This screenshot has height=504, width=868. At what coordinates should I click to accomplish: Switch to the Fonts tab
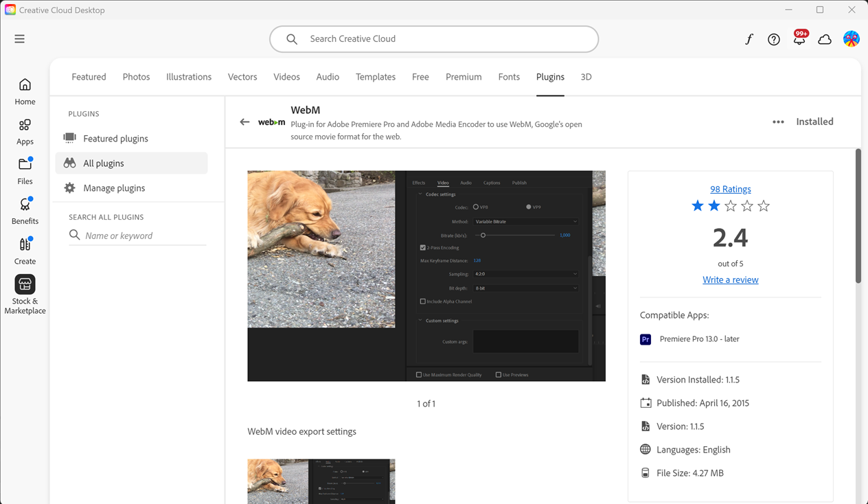point(509,77)
